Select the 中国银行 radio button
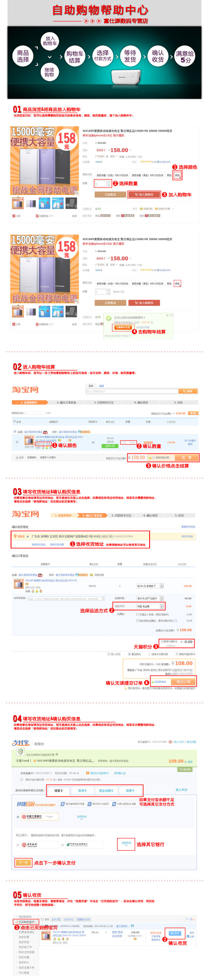 [18, 845]
